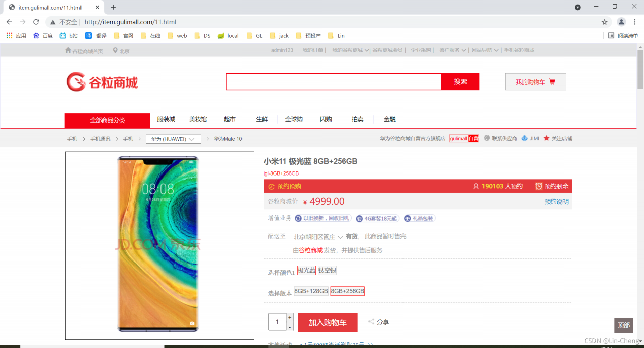Open the 应用 apps shortcut
The width and height of the screenshot is (644, 348).
tap(16, 36)
